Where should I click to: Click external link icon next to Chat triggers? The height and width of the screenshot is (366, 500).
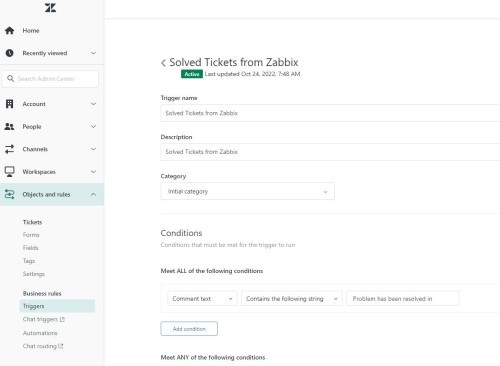62,319
